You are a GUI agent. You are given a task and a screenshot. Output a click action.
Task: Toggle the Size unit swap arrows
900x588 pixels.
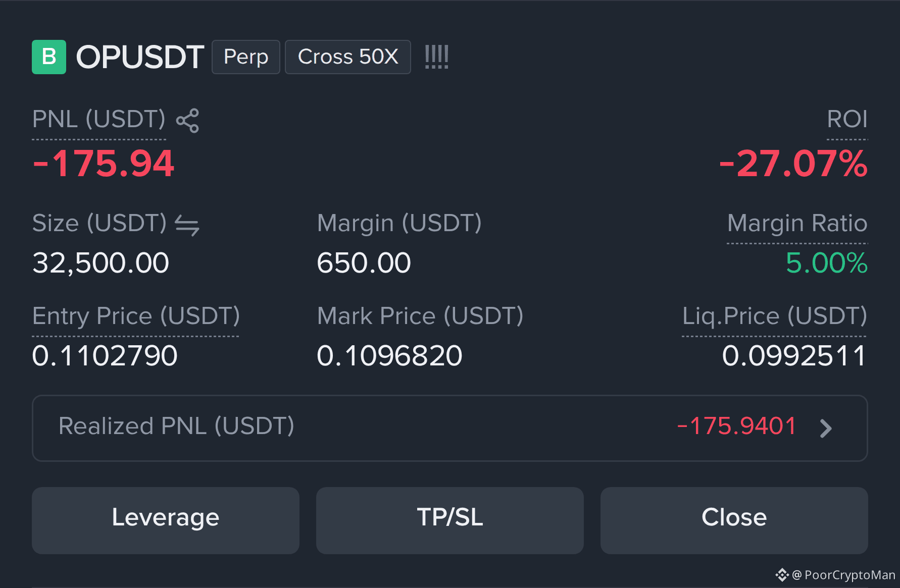point(187,225)
